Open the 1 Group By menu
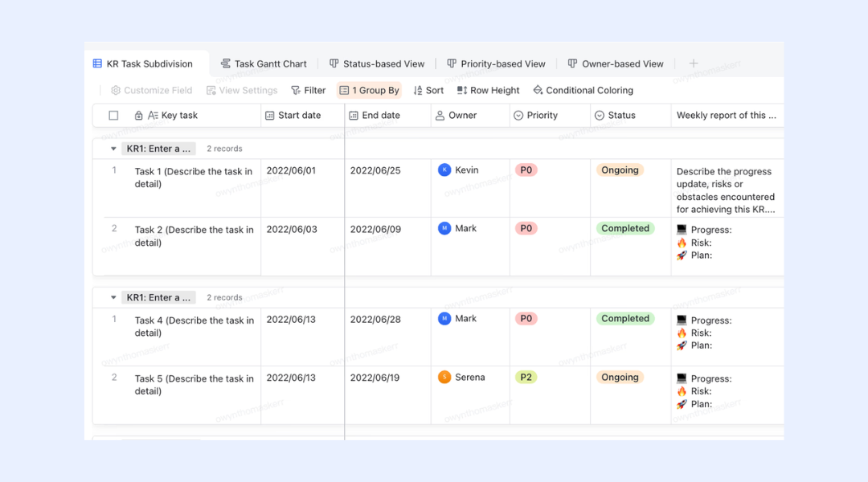The image size is (868, 482). [369, 90]
